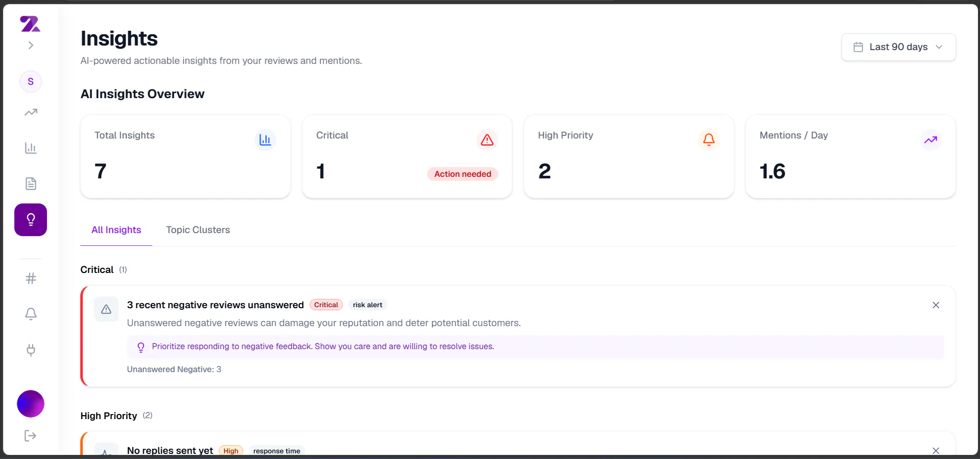Click the Mentions / Day trend icon

[x=930, y=140]
